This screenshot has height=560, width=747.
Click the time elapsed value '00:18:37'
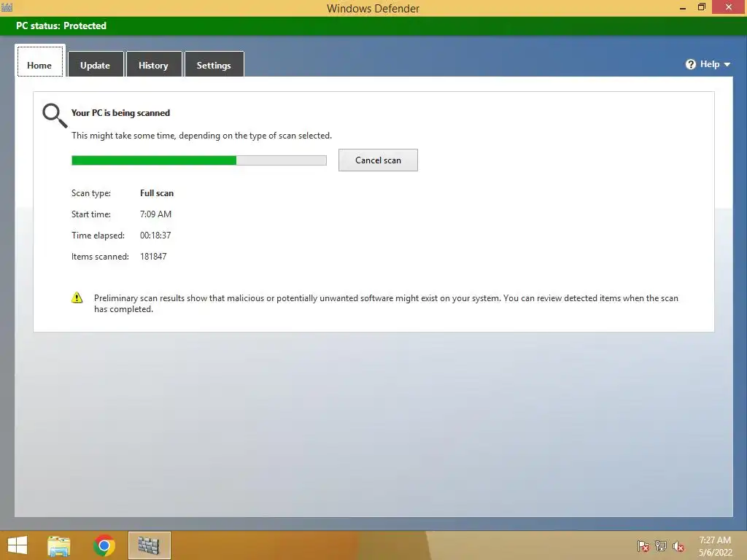click(x=155, y=236)
